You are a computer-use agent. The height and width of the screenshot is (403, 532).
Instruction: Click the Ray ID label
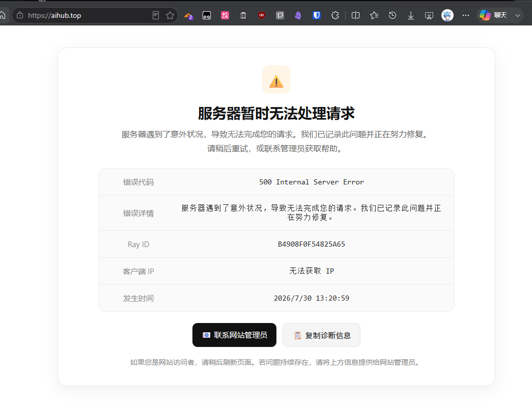(x=138, y=245)
